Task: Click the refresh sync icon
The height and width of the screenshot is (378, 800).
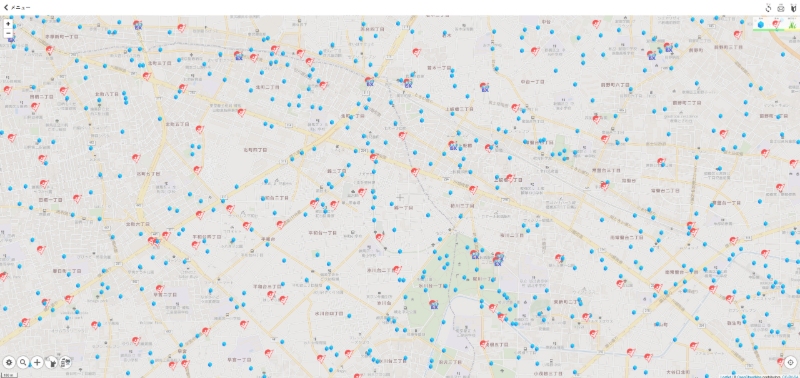Action: tap(768, 8)
